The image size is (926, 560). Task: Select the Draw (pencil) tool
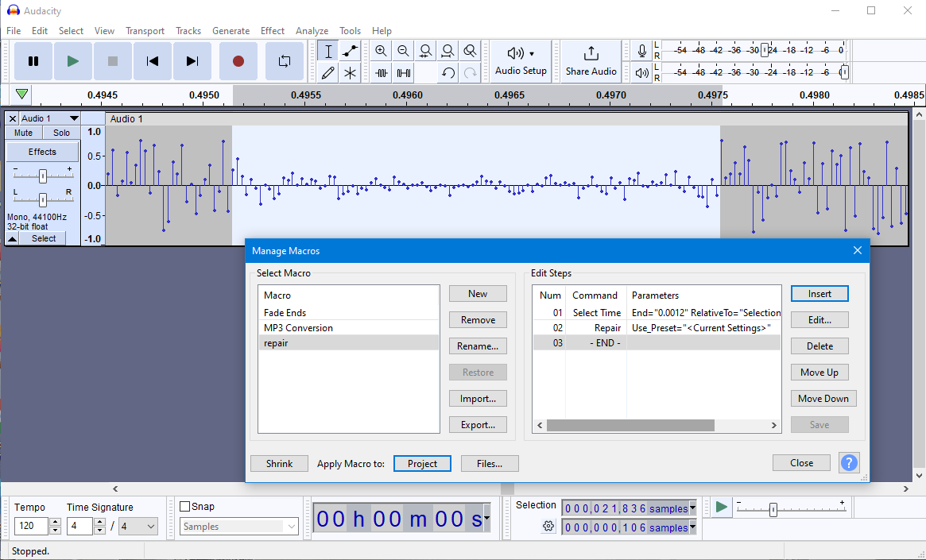[x=328, y=73]
